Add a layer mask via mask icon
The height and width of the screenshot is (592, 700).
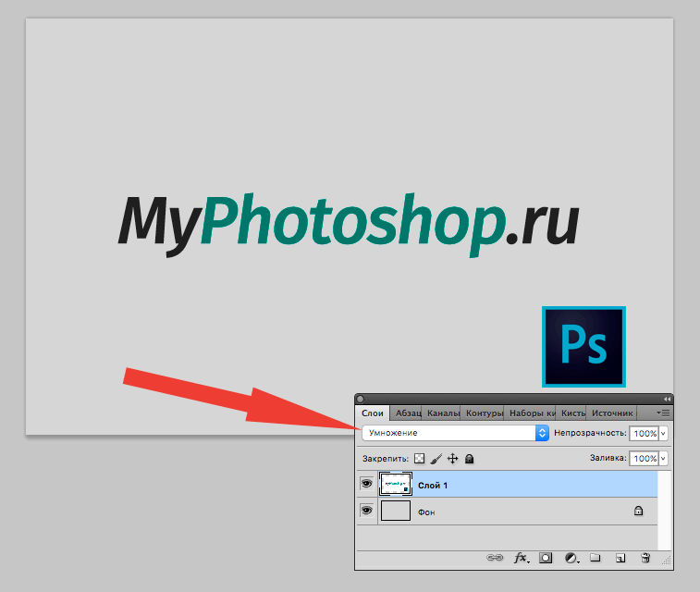coord(546,558)
